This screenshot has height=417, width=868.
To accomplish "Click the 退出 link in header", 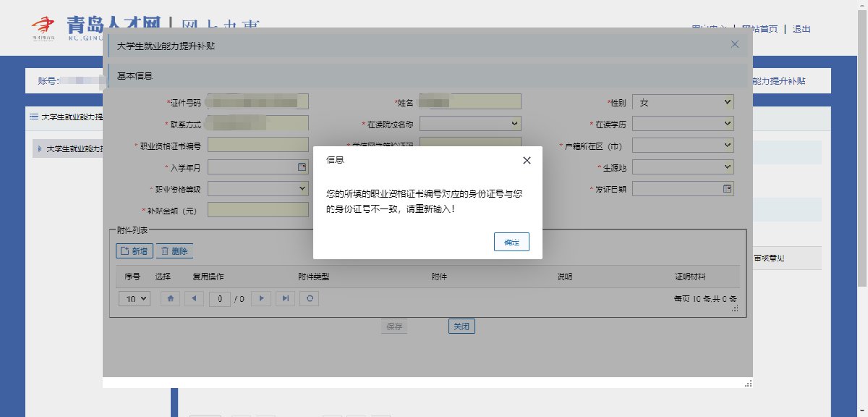I will [x=801, y=30].
